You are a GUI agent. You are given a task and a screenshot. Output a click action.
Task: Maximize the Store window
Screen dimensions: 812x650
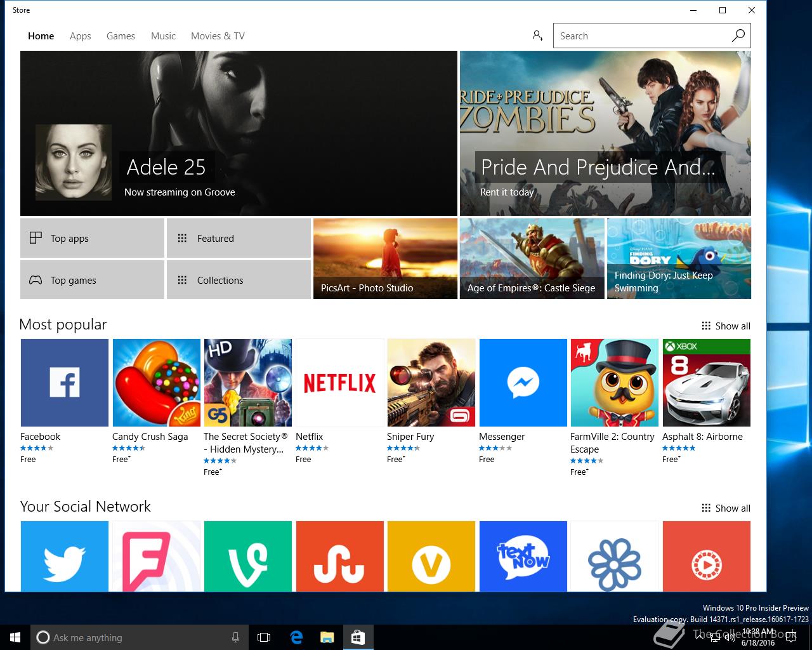[x=722, y=10]
